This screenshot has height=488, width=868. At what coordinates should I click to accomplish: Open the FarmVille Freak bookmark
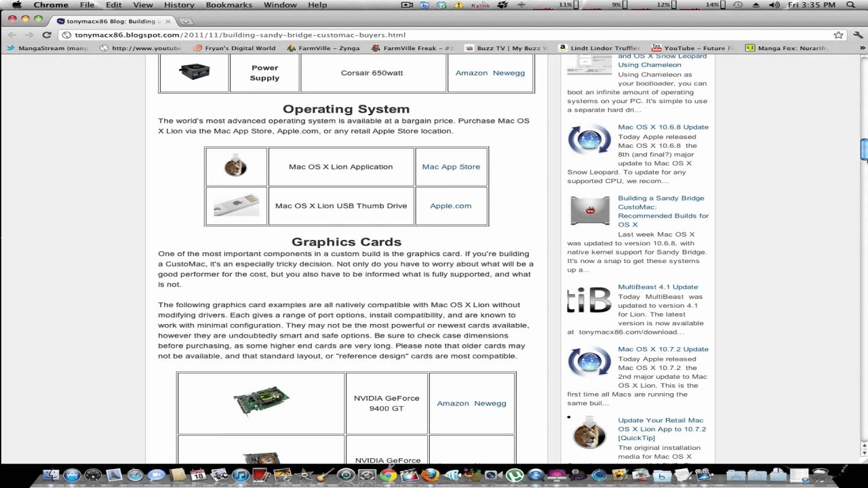[x=412, y=48]
